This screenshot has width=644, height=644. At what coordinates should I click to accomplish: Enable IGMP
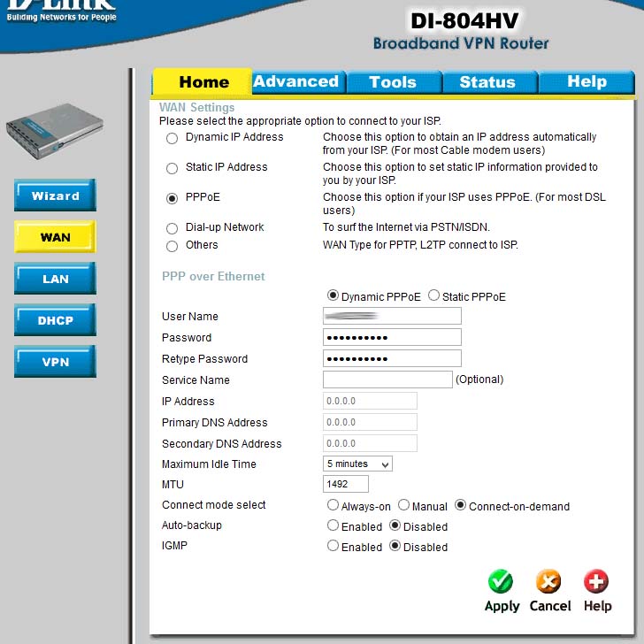click(333, 546)
